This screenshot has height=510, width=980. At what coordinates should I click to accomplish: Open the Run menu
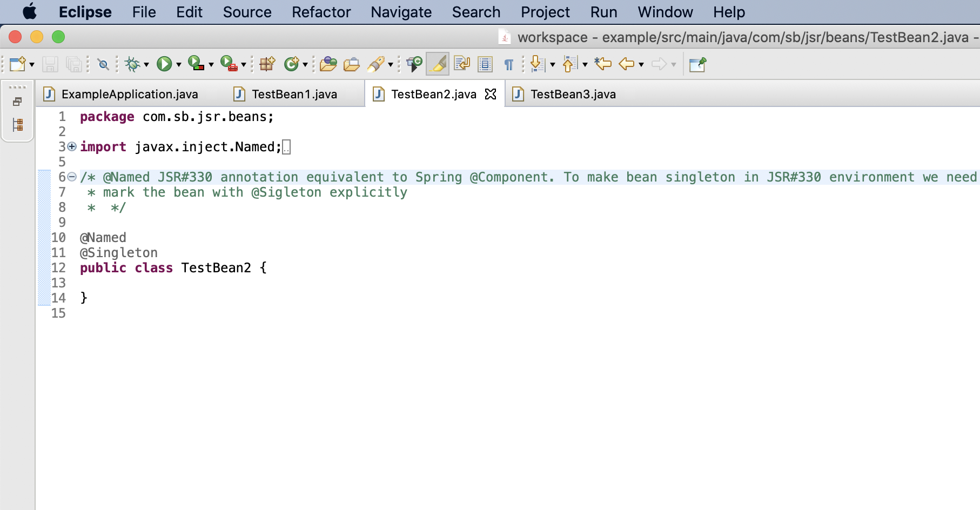point(603,12)
